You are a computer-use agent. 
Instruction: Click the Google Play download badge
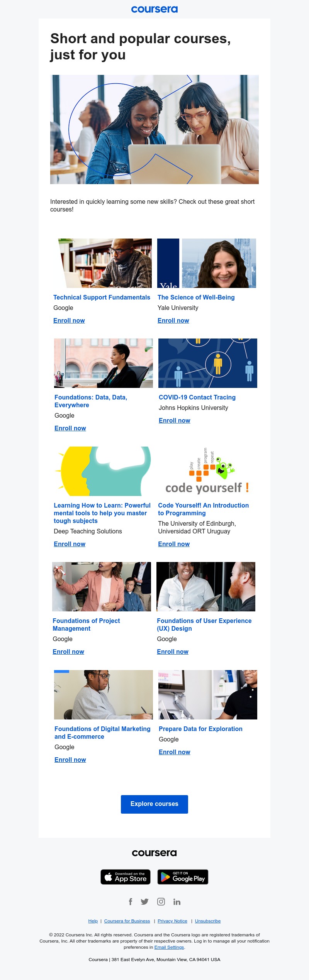pos(183,877)
